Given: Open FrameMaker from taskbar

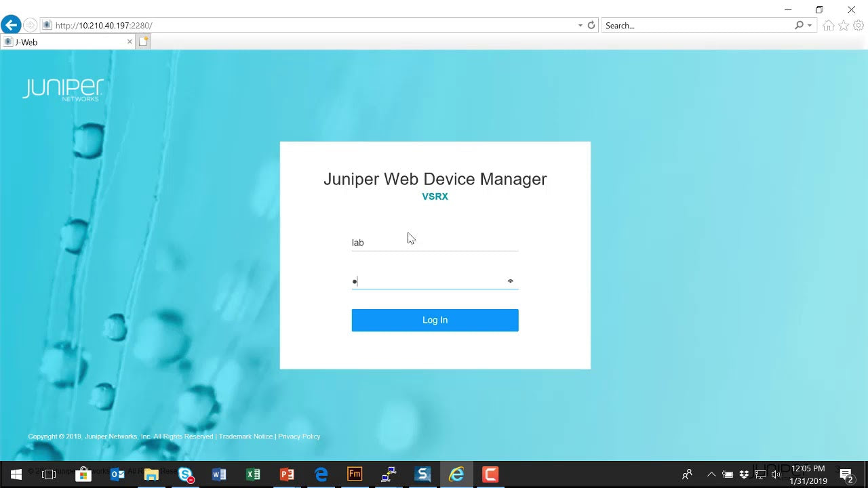Looking at the screenshot, I should [x=355, y=474].
